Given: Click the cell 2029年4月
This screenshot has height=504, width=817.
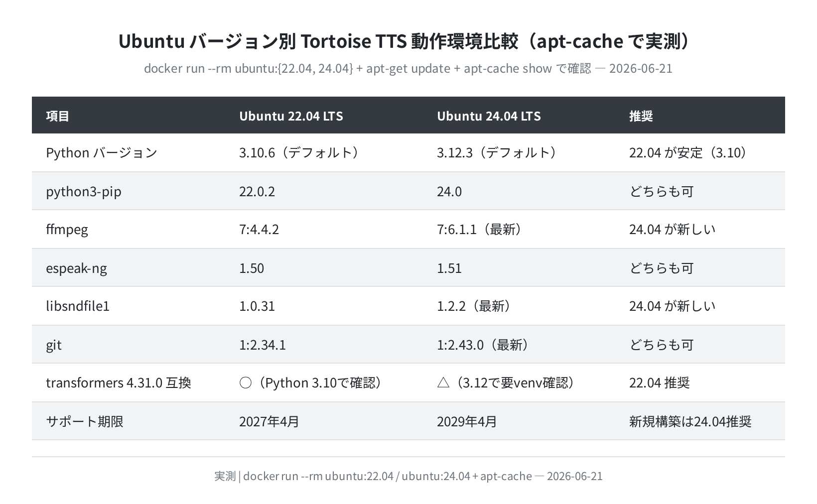Looking at the screenshot, I should pos(467,421).
